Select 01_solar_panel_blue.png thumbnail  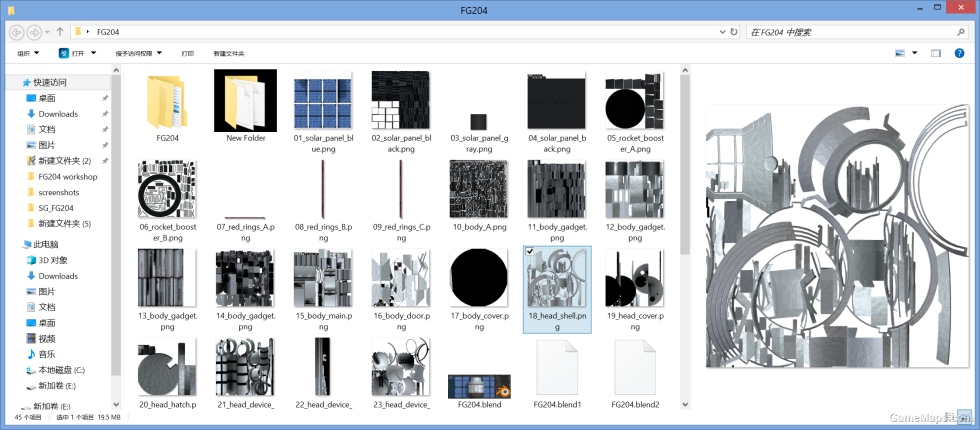click(322, 100)
